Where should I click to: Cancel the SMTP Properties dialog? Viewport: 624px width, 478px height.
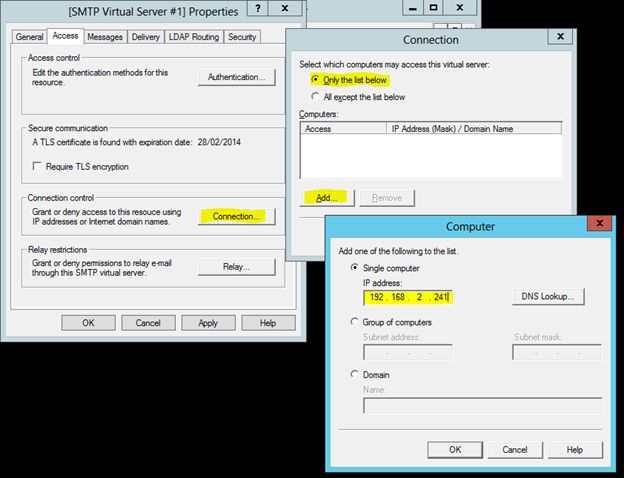click(x=148, y=323)
